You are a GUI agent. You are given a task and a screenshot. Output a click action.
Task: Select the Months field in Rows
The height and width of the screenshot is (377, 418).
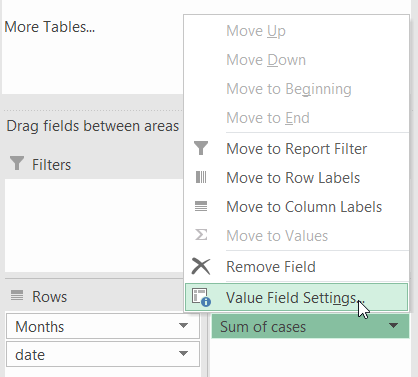pos(103,326)
